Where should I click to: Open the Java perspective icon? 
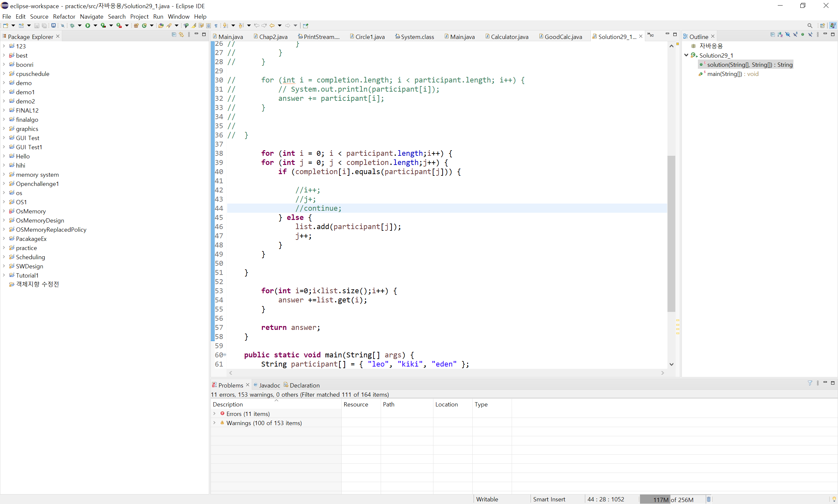coord(832,26)
